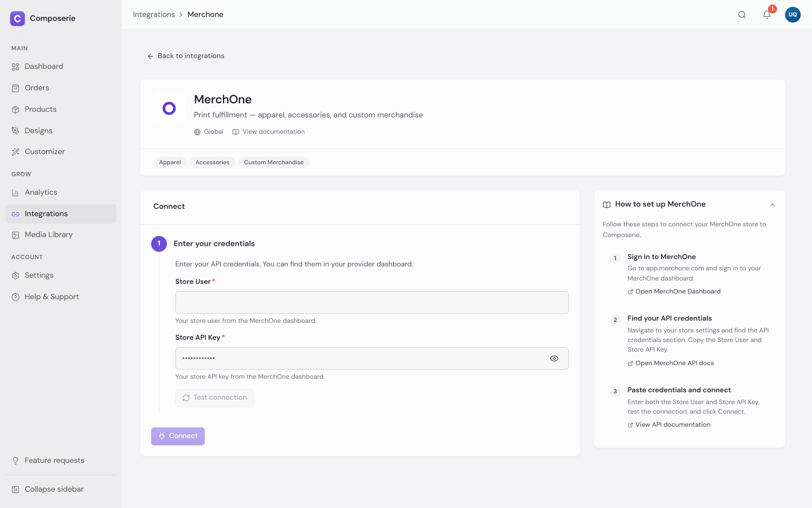The width and height of the screenshot is (812, 508).
Task: Focus the Store API Key field
Action: 372,358
